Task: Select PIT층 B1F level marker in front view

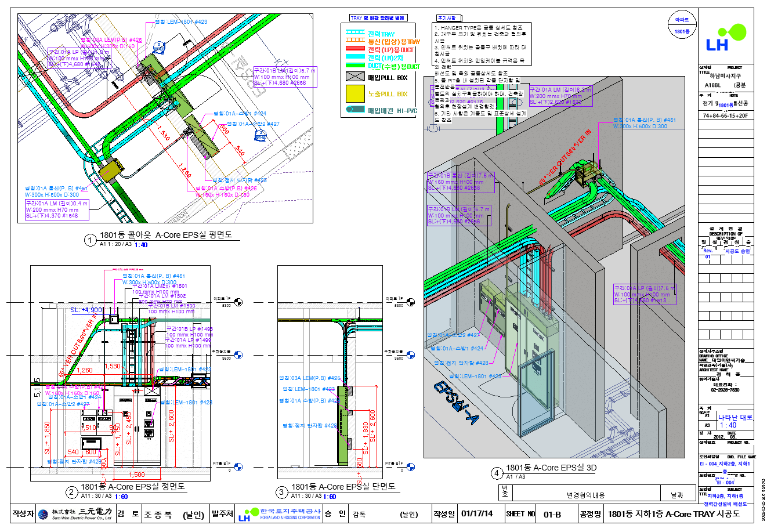Action: (238, 466)
